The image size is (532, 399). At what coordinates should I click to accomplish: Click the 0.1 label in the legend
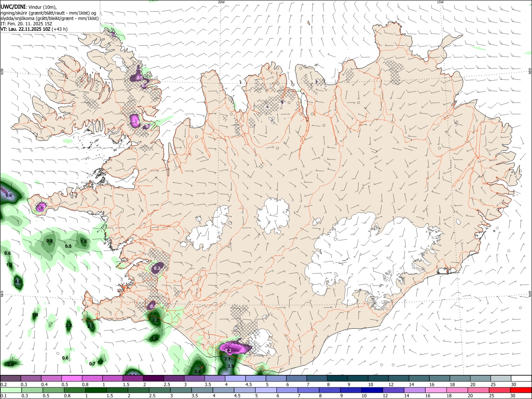4,396
